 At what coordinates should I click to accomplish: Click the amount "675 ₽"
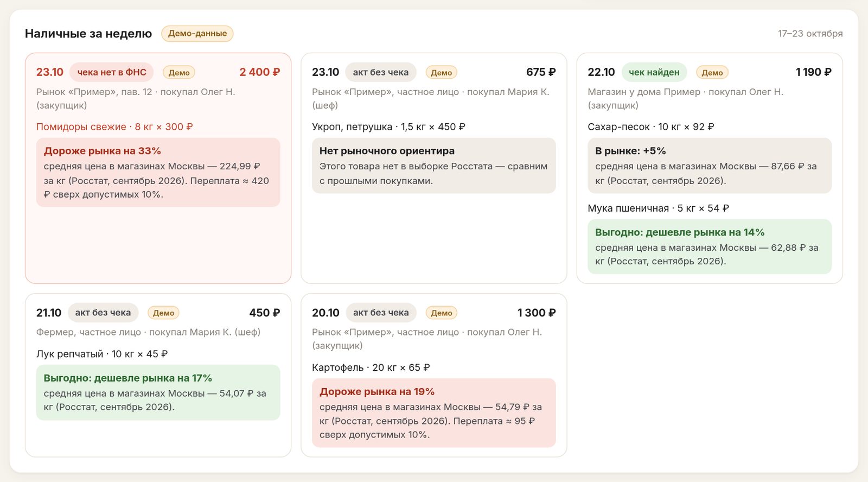point(541,72)
